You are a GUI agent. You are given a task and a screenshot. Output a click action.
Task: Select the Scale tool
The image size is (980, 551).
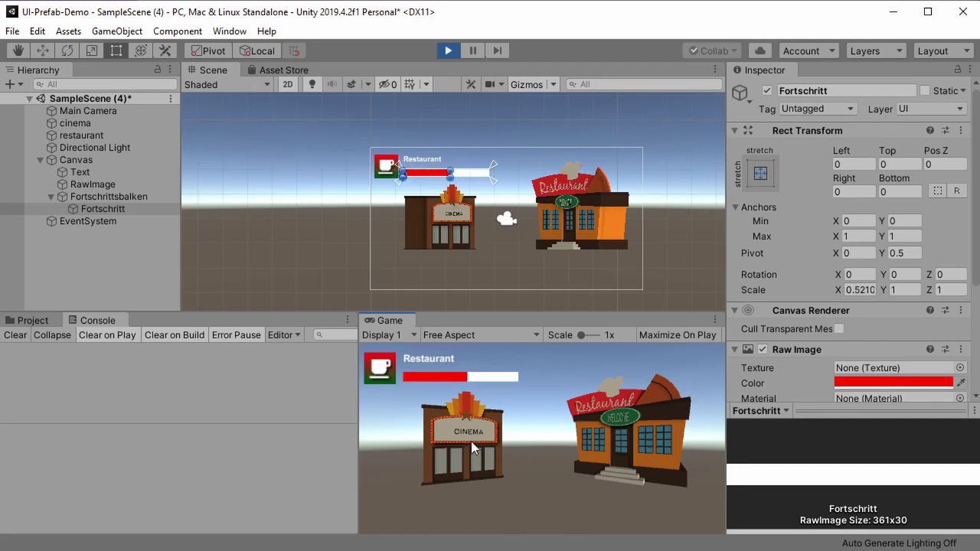[x=92, y=51]
